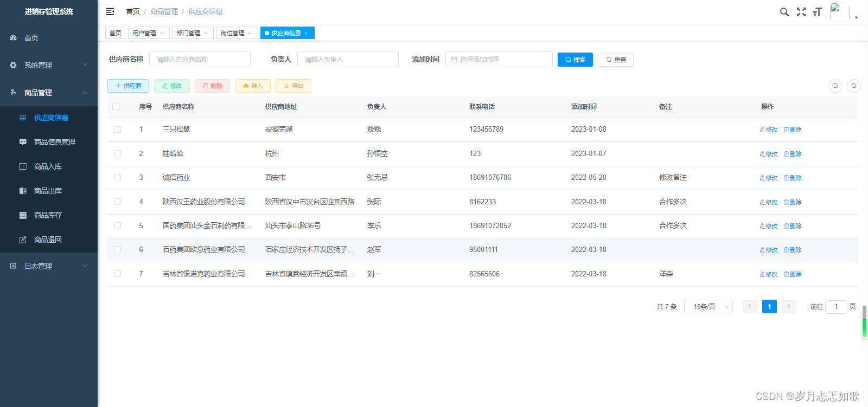Viewport: 868px width, 407px height.
Task: Click 修改 in the 三只松鼠 row
Action: pos(769,130)
